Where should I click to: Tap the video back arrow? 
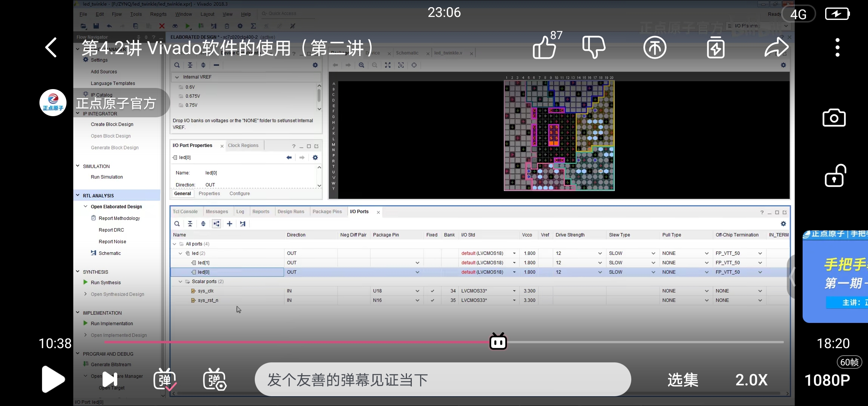point(51,47)
